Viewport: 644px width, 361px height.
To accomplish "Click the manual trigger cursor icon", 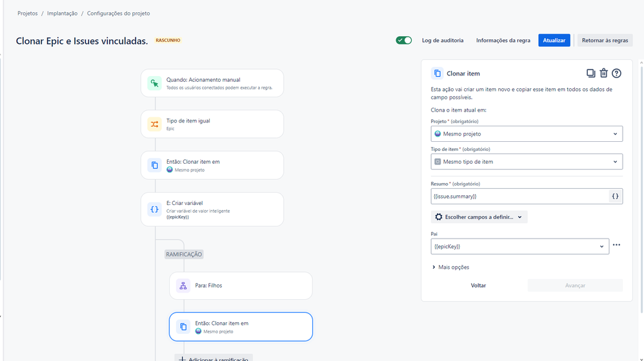I will click(154, 83).
